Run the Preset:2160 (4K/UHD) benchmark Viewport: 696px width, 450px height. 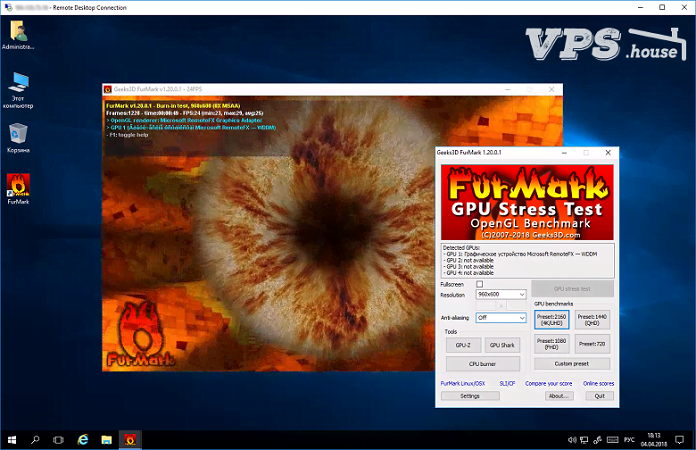[551, 319]
